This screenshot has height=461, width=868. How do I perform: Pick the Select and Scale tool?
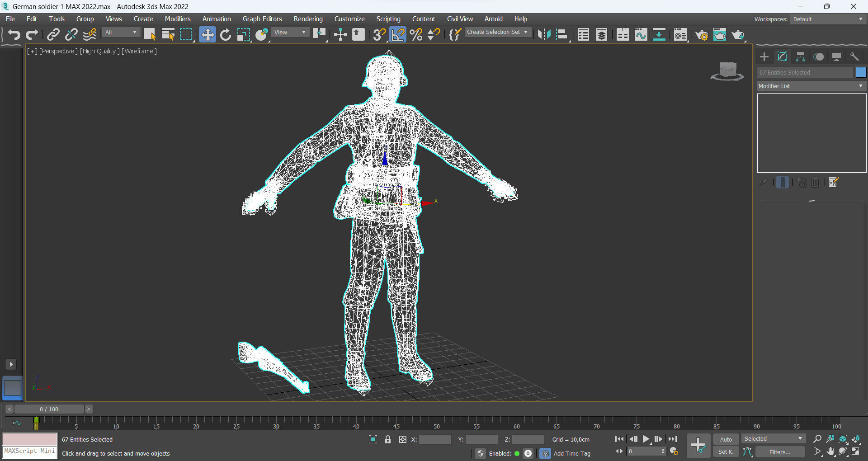pyautogui.click(x=243, y=34)
